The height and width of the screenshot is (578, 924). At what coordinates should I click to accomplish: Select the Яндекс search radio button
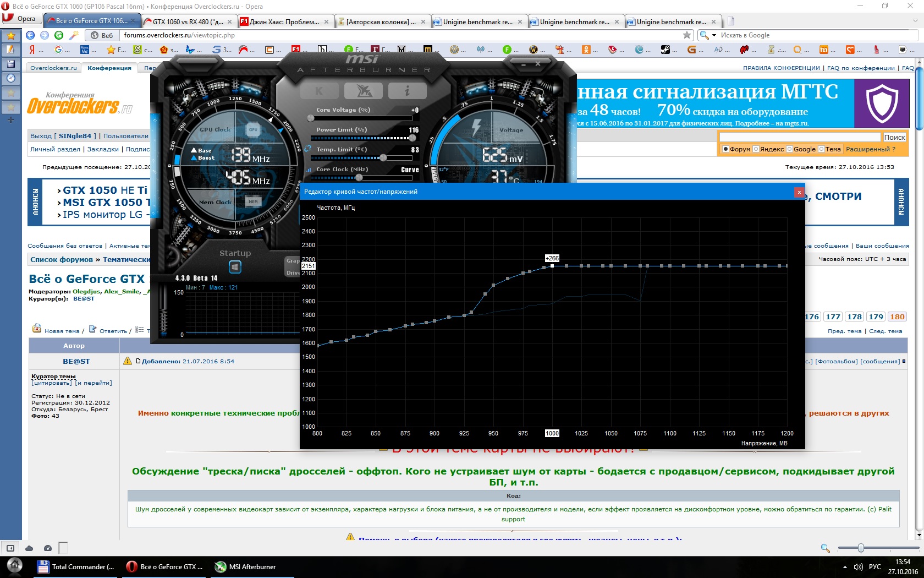756,149
